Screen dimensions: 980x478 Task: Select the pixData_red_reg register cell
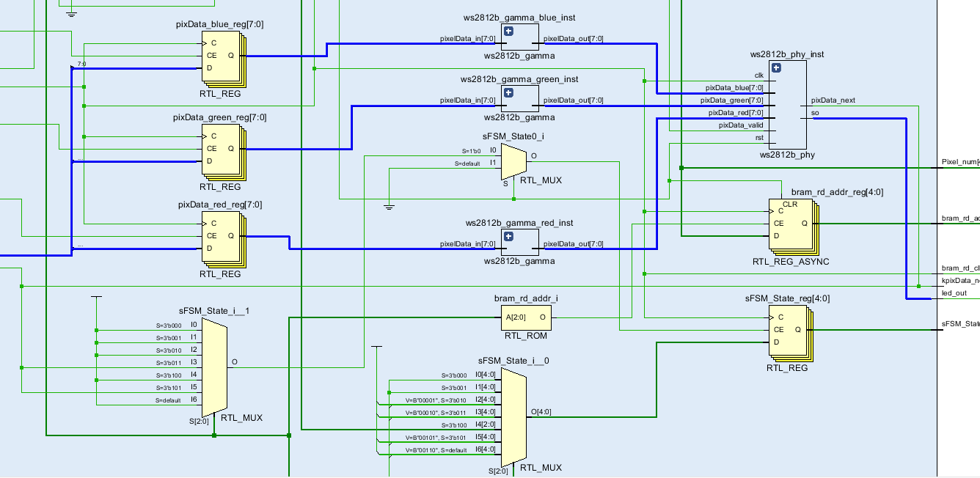[x=222, y=239]
